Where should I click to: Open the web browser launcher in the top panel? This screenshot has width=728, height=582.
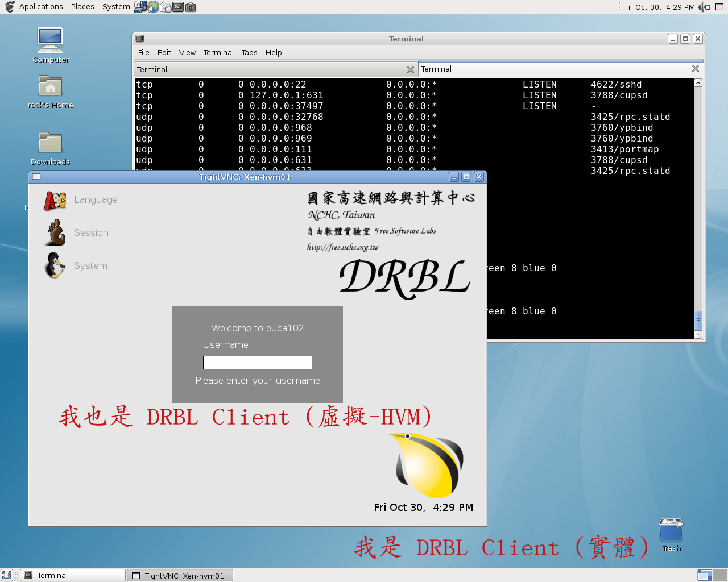point(153,7)
